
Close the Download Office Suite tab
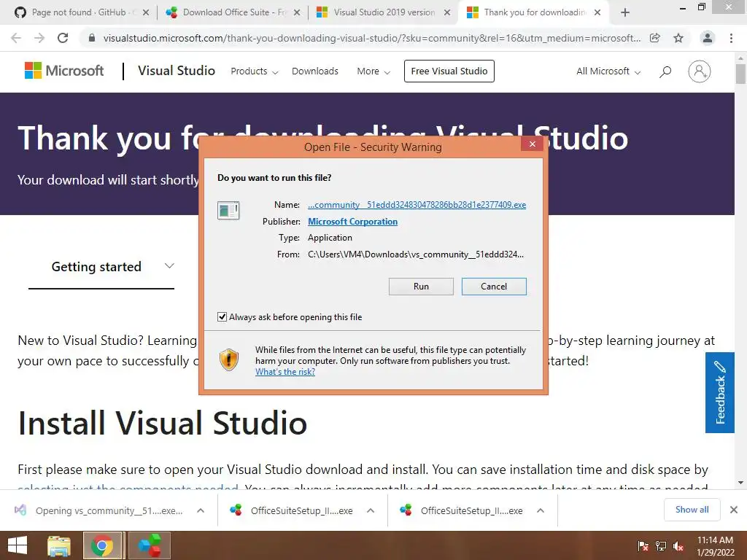297,12
